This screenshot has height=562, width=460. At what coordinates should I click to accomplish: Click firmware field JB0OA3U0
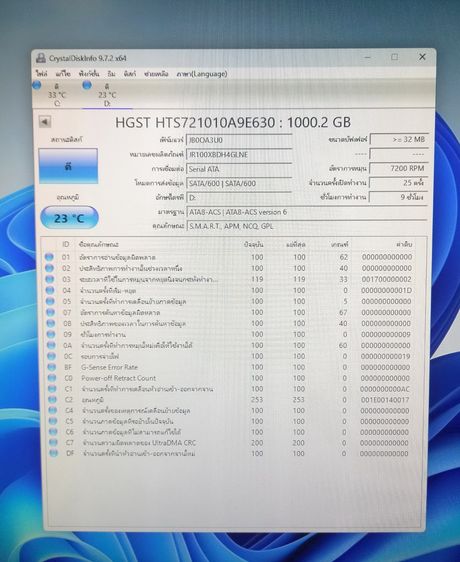[x=239, y=140]
